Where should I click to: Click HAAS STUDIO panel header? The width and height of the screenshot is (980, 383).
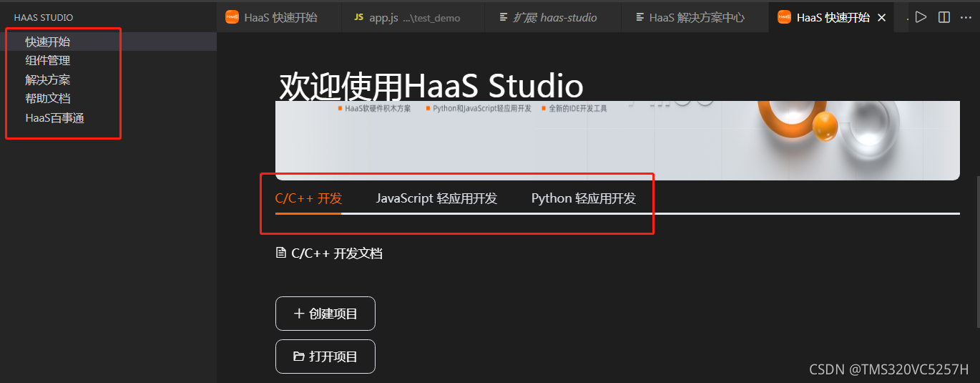tap(44, 17)
